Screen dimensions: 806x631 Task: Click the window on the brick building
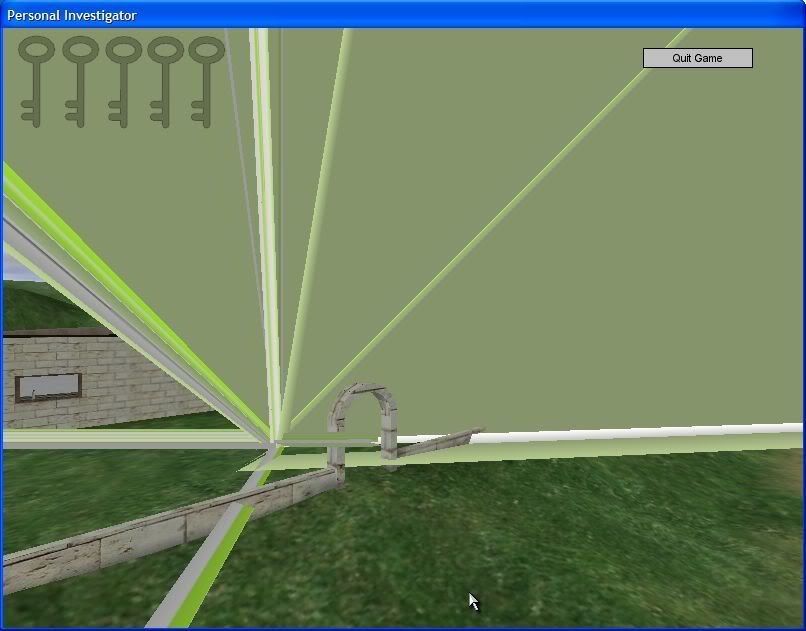49,386
